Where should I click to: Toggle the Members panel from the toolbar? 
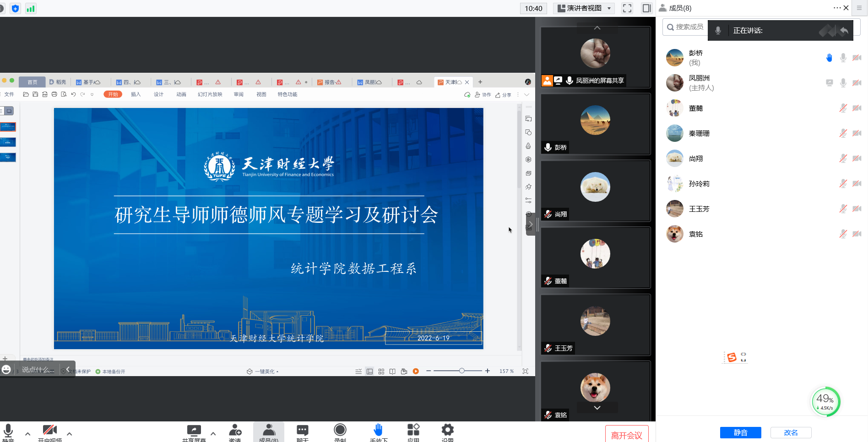[x=269, y=432]
